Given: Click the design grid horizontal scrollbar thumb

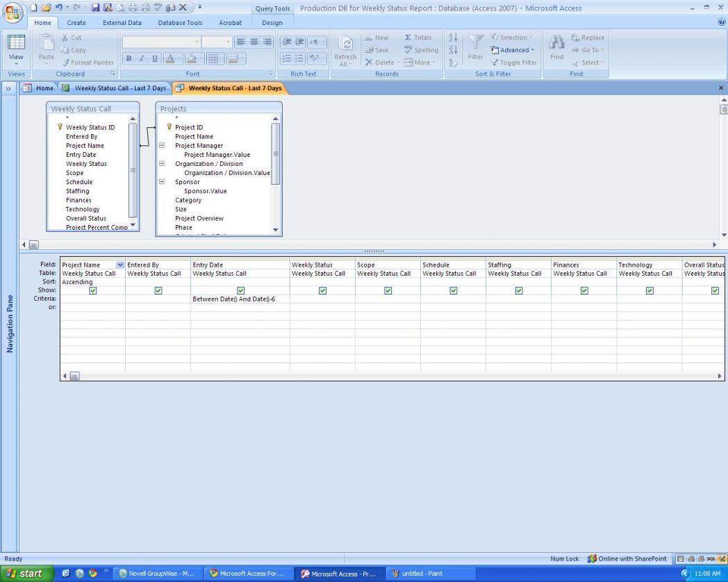Looking at the screenshot, I should (74, 376).
